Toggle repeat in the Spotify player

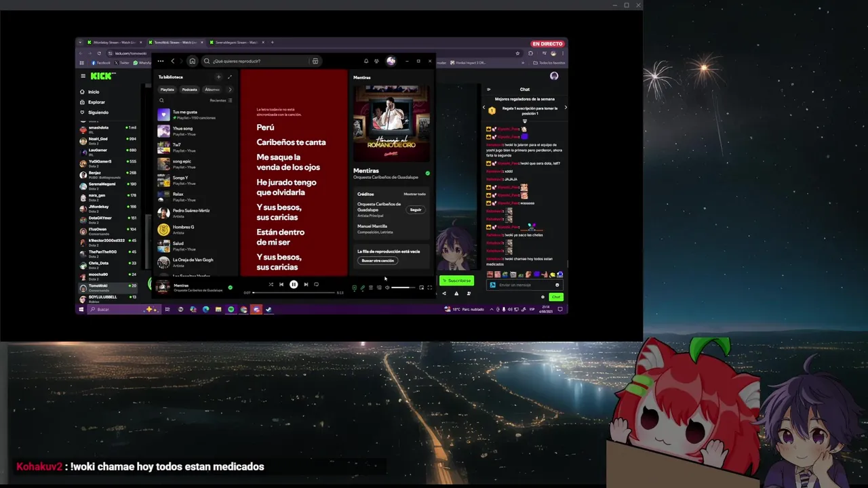point(316,285)
